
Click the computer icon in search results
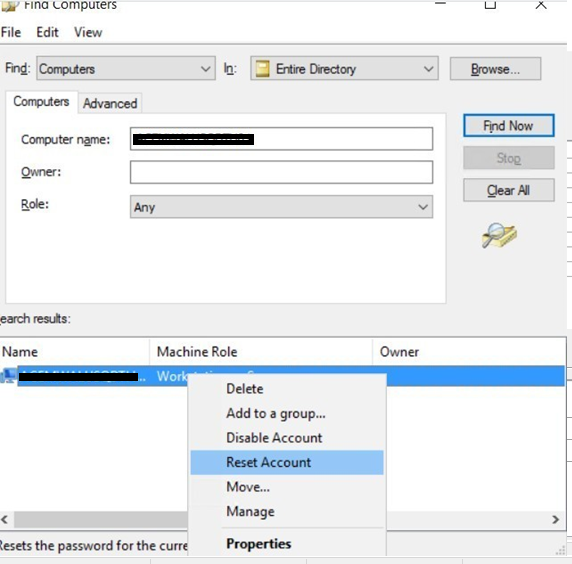pyautogui.click(x=8, y=375)
